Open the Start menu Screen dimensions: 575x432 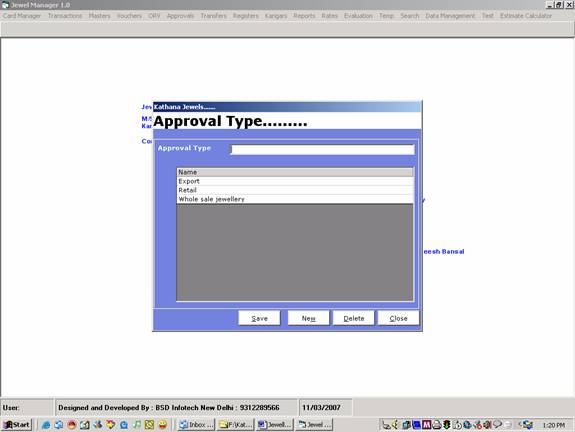point(17,425)
